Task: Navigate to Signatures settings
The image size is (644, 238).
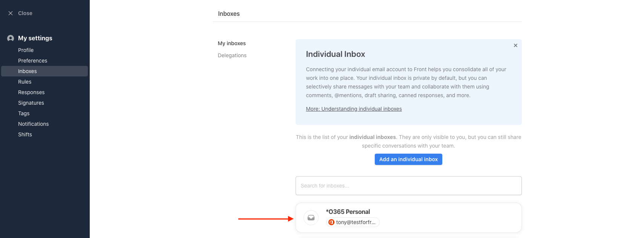Action: [31, 103]
